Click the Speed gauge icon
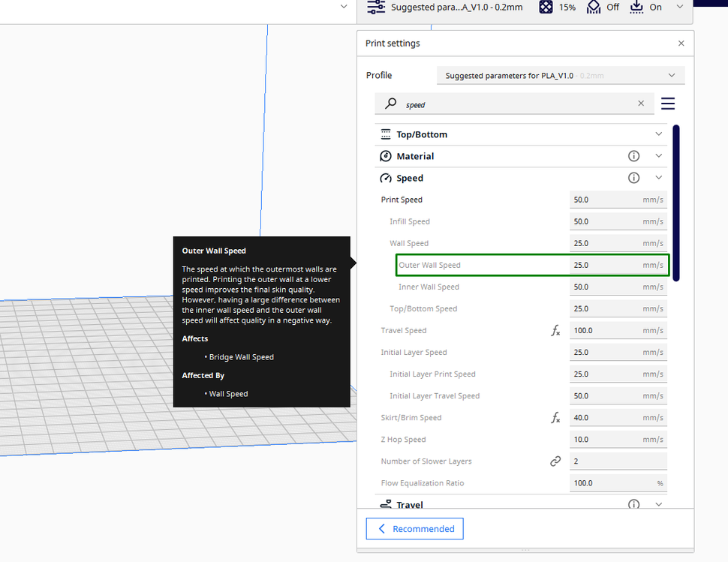728x562 pixels. (x=386, y=178)
